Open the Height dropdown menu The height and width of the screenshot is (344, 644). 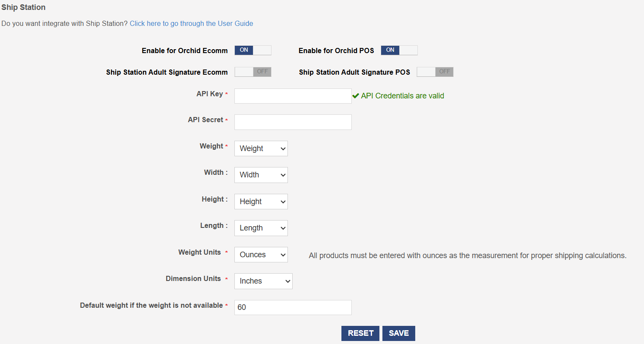click(x=261, y=202)
